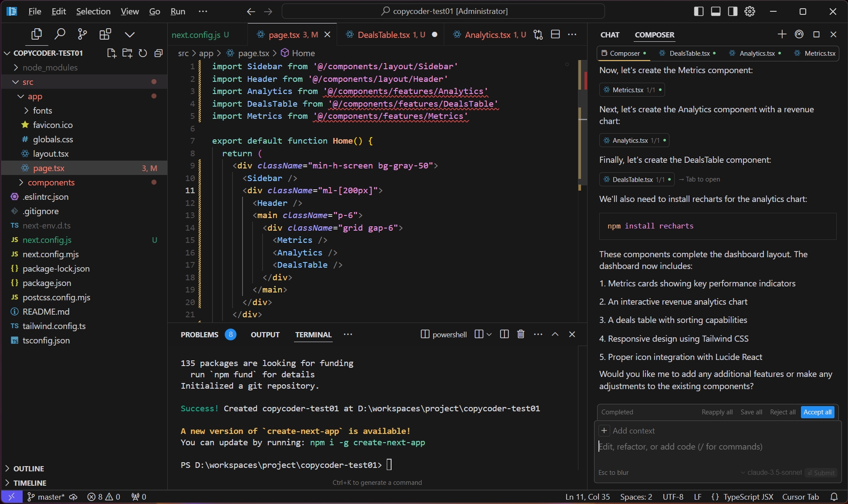848x504 pixels.
Task: Open terminal more actions ellipsis
Action: (x=538, y=334)
